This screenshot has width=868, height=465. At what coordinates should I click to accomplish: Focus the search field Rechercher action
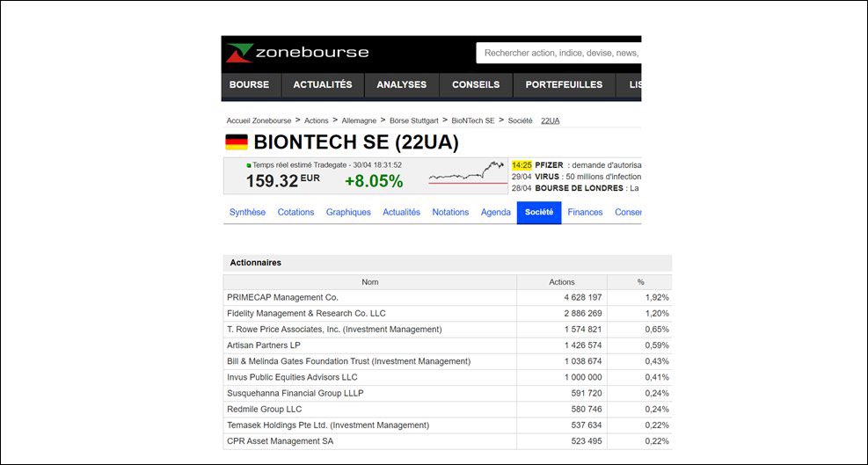pyautogui.click(x=558, y=53)
